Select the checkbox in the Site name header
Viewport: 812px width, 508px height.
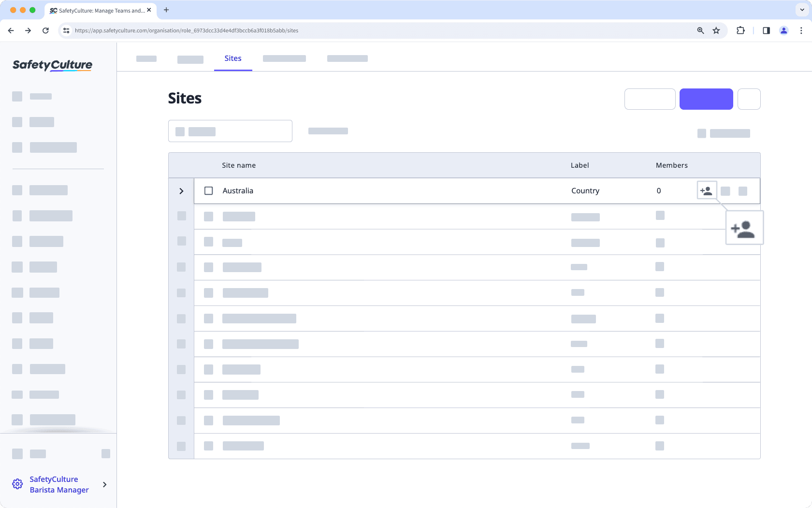208,165
